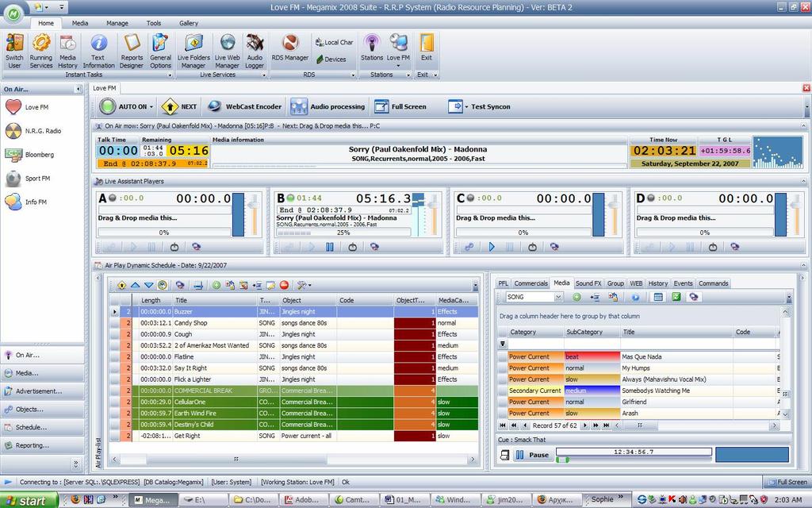Open Audio processing
Screen dimensions: 812x508
coord(327,107)
